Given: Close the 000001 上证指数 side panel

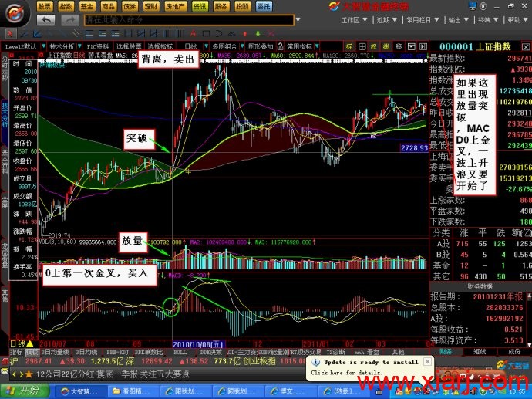Looking at the screenshot, I should [x=526, y=47].
